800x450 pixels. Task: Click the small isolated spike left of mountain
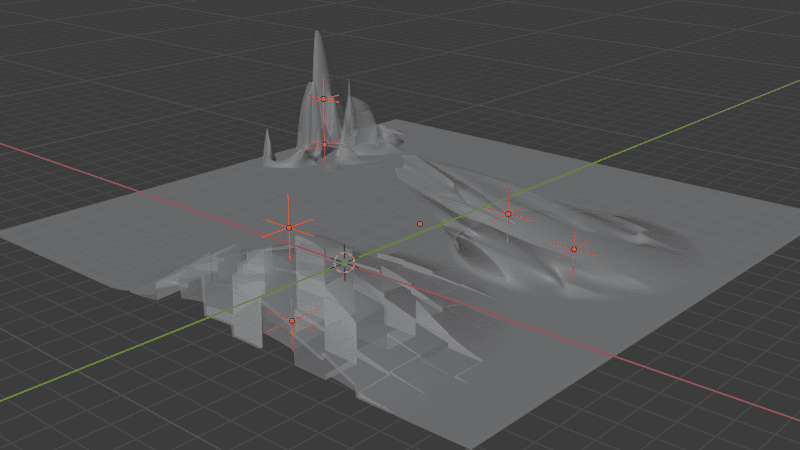(x=267, y=145)
